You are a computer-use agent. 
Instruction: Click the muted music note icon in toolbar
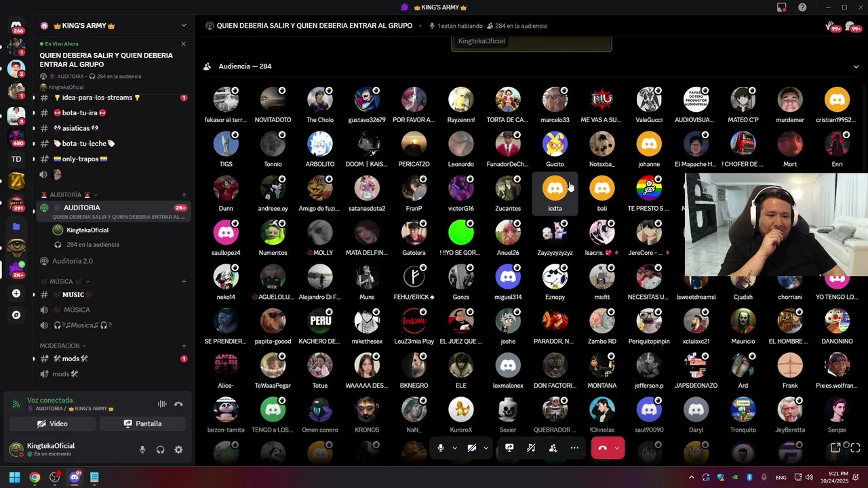(x=531, y=448)
